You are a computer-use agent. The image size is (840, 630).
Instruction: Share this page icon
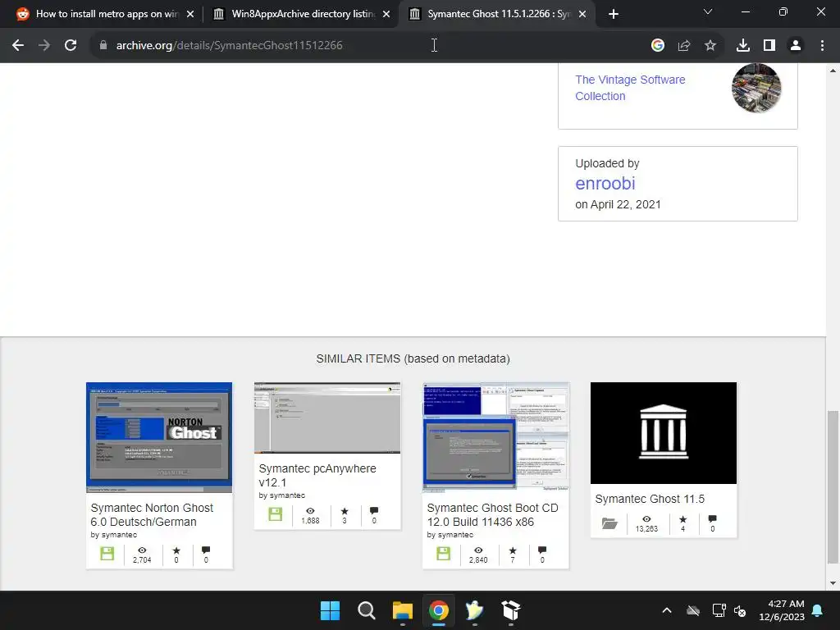point(684,46)
